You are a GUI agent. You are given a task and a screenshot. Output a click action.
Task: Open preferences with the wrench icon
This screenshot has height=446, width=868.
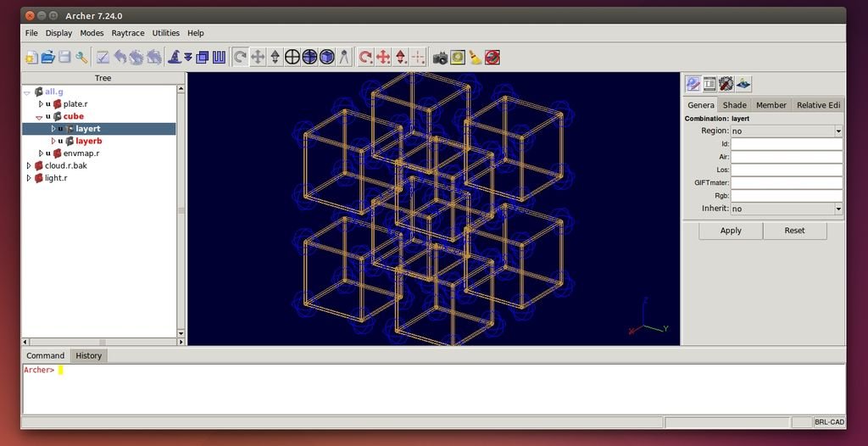click(x=82, y=57)
